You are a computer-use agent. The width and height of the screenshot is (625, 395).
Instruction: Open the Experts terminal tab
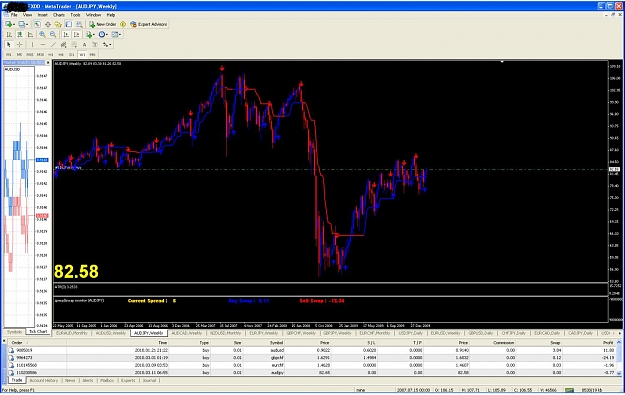tap(128, 380)
